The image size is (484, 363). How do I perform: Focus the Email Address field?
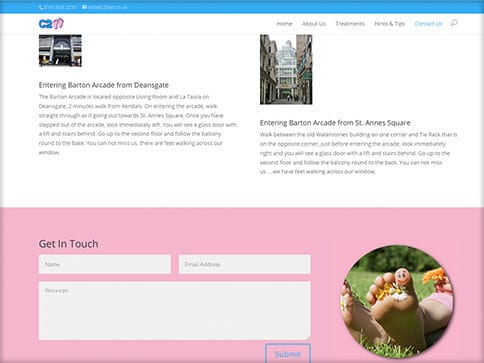click(x=245, y=264)
